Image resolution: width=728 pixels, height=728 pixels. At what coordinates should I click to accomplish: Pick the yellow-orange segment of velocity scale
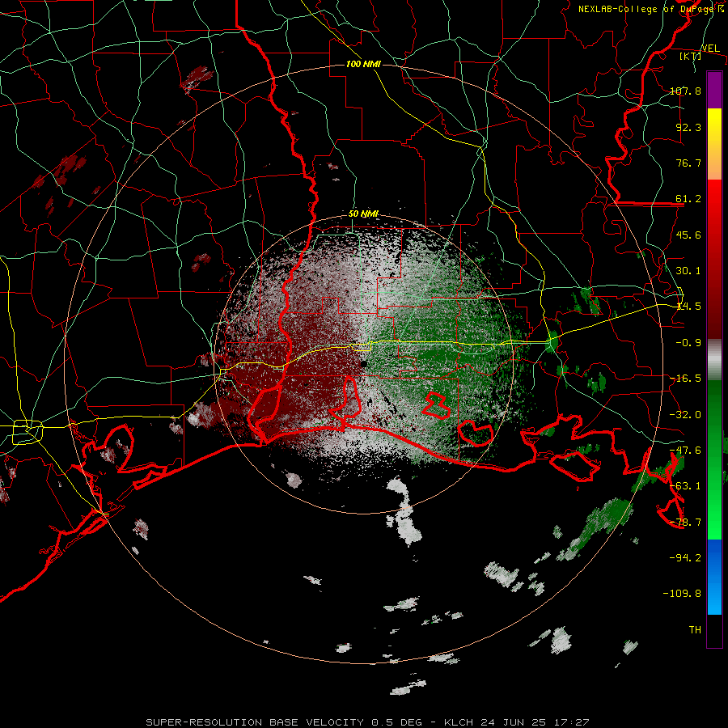[714, 144]
